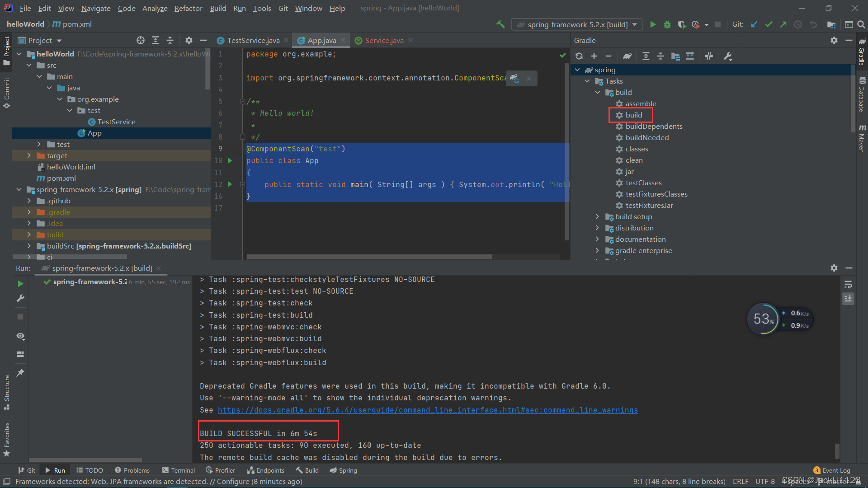Show Git history clock icon
The image size is (868, 488).
pos(798,24)
